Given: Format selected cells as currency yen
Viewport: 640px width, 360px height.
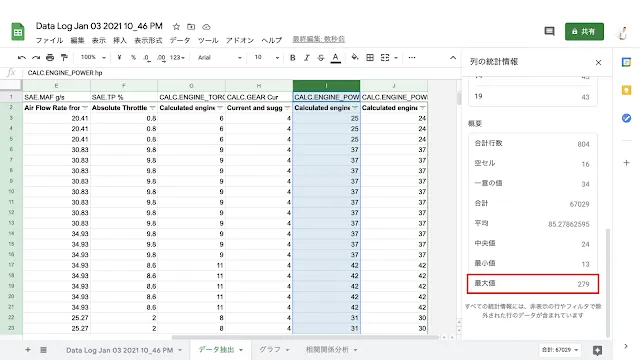Looking at the screenshot, I should pyautogui.click(x=119, y=58).
